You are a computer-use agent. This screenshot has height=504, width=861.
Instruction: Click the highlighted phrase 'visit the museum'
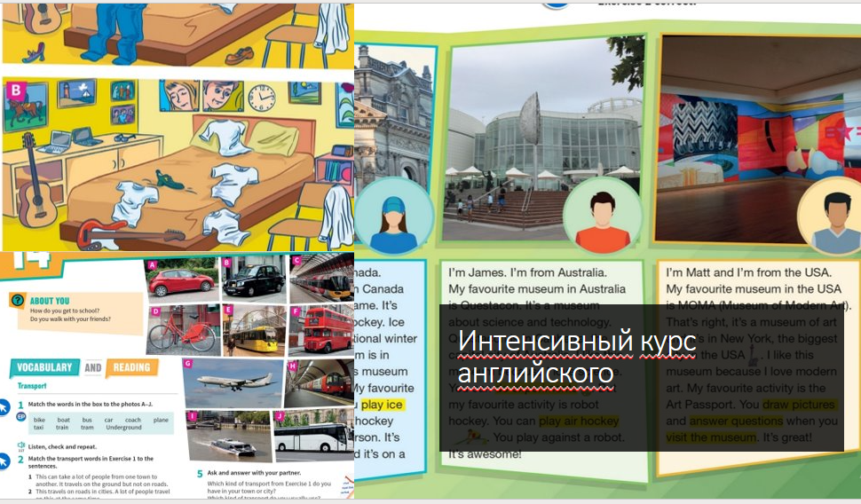(x=711, y=437)
